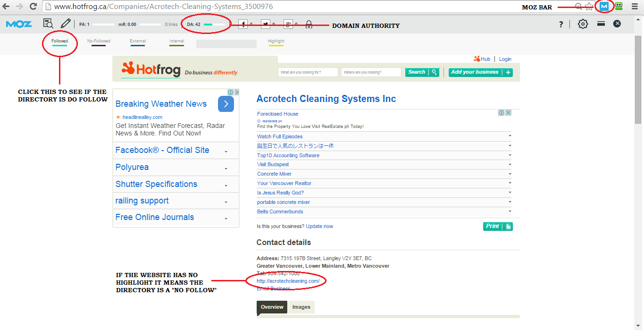Click the Search button
Screen dimensions: 644x330
[422, 72]
